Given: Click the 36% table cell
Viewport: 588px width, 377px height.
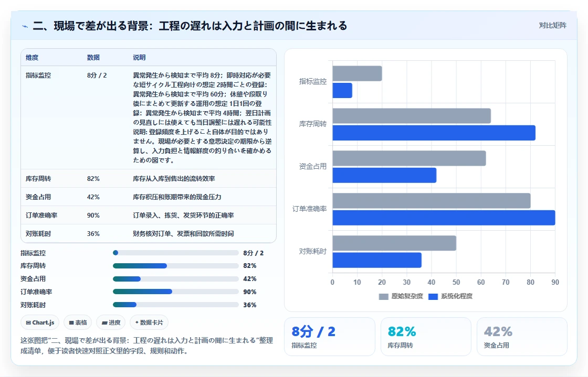Looking at the screenshot, I should [93, 234].
